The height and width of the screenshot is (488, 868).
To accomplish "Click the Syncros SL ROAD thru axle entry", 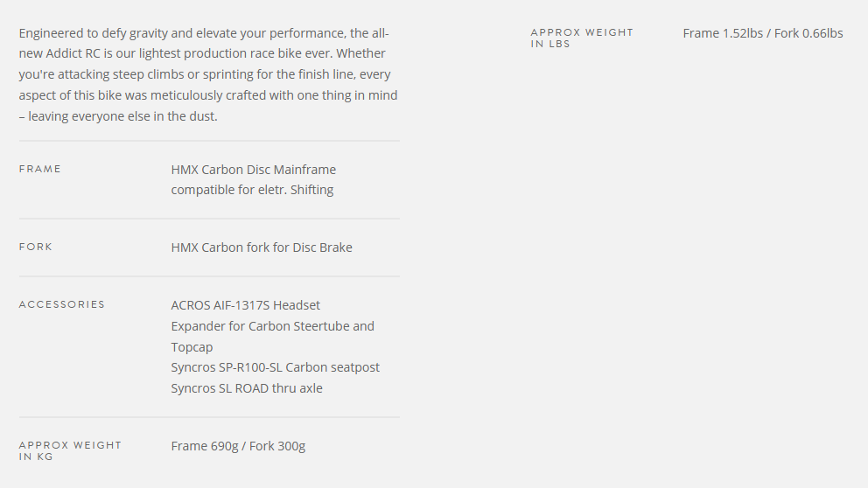I will click(x=247, y=388).
